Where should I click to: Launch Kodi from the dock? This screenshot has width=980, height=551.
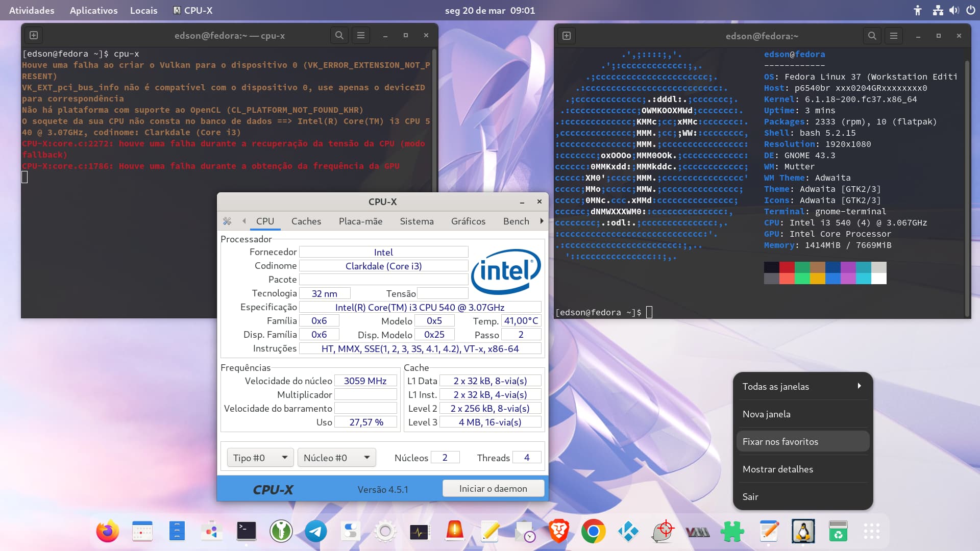[628, 532]
